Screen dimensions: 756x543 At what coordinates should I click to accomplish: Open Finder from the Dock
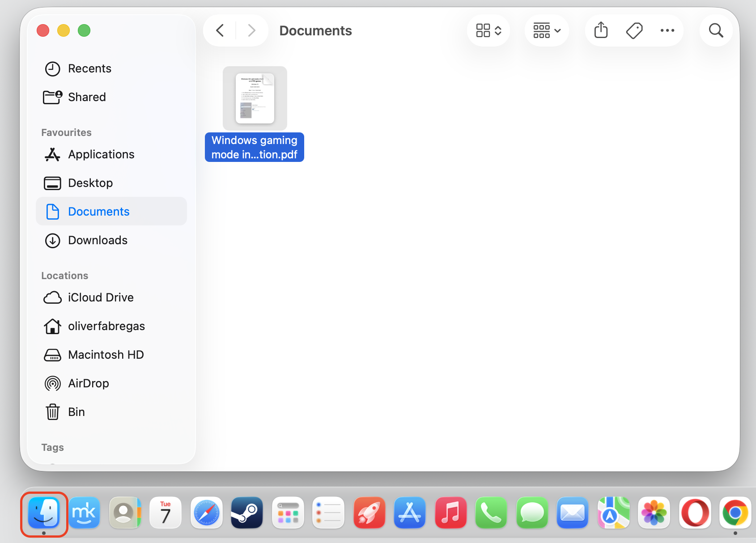pyautogui.click(x=44, y=513)
